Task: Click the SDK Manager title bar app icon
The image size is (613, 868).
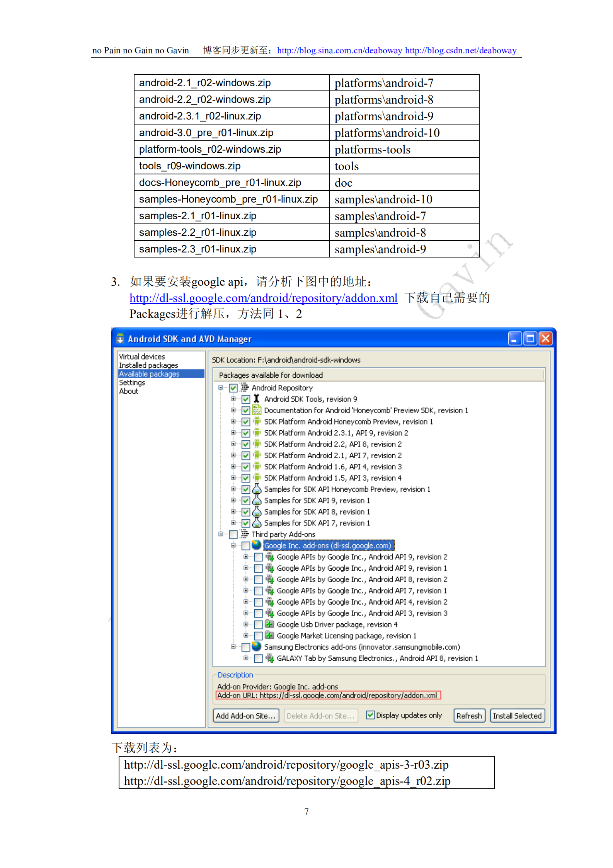Action: 120,338
